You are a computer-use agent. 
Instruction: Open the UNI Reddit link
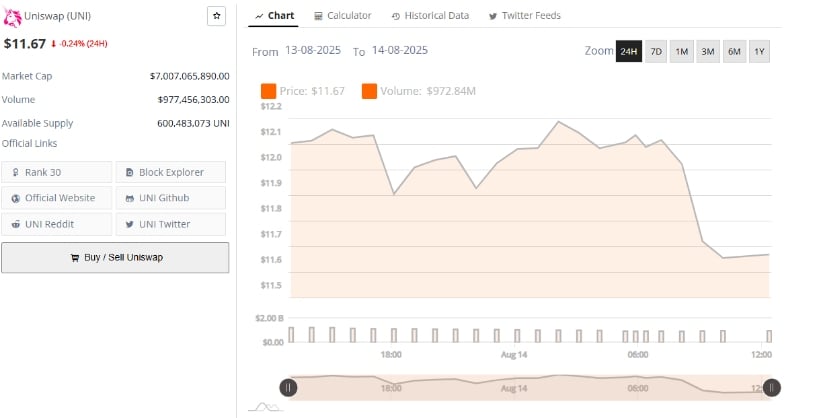pyautogui.click(x=56, y=224)
